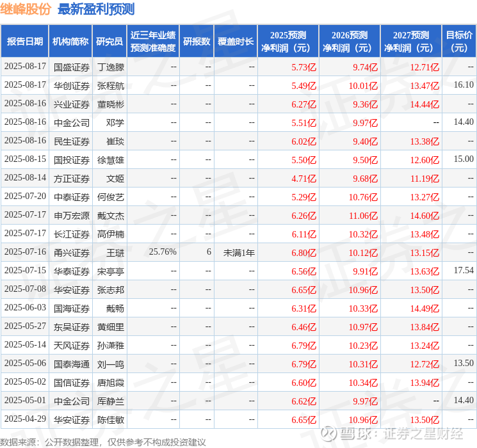Select the 12.72亿 forecast value

click(424, 364)
